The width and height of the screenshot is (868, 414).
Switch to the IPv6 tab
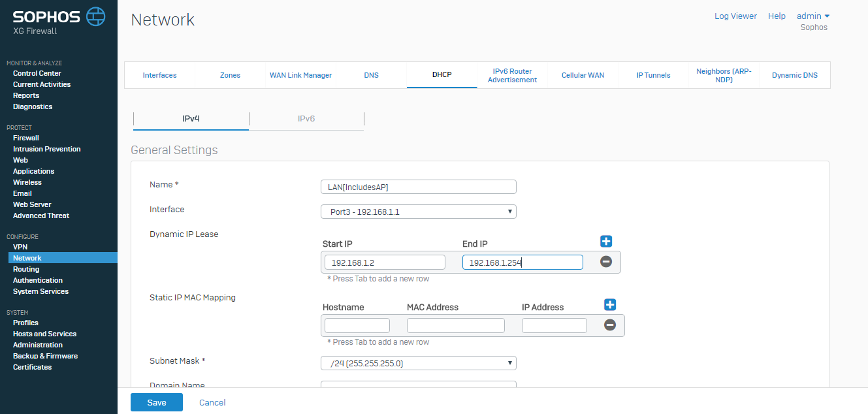coord(306,119)
